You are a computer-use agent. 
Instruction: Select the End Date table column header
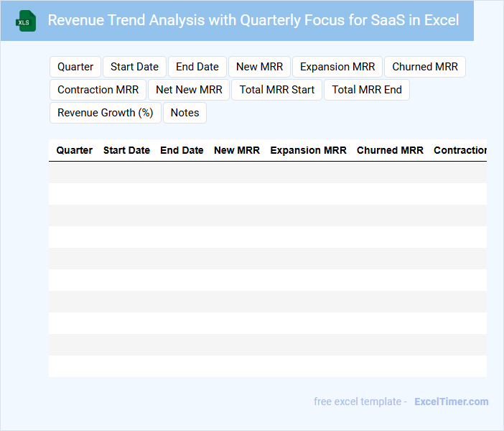(x=182, y=150)
